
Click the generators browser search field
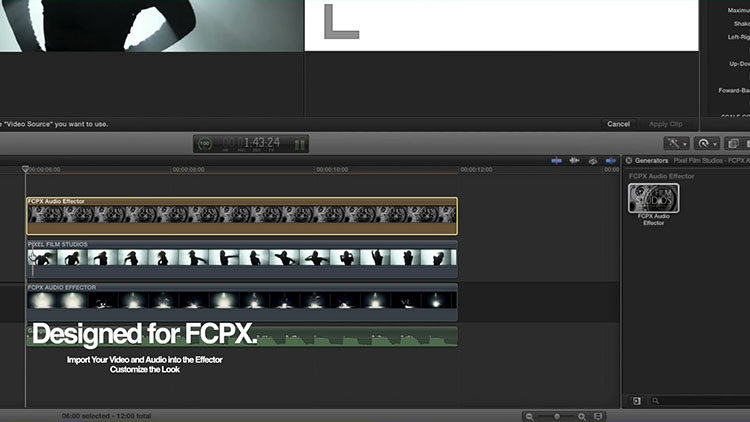(699, 401)
